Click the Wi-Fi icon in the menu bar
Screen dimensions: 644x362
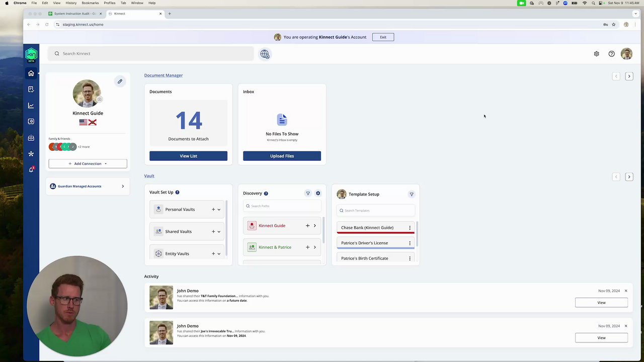tap(585, 3)
